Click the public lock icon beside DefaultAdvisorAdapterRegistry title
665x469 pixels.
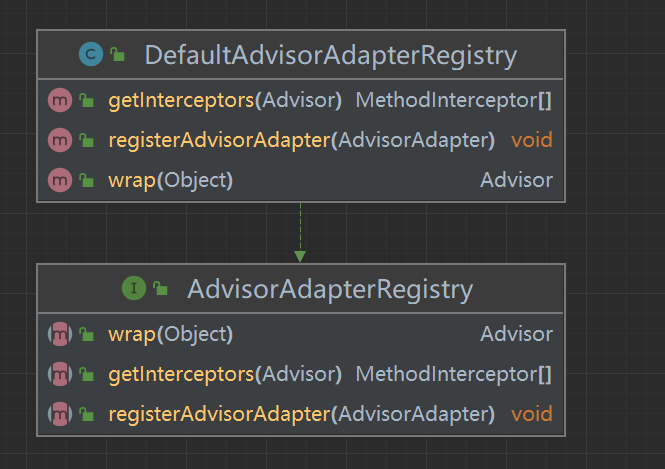click(x=117, y=54)
